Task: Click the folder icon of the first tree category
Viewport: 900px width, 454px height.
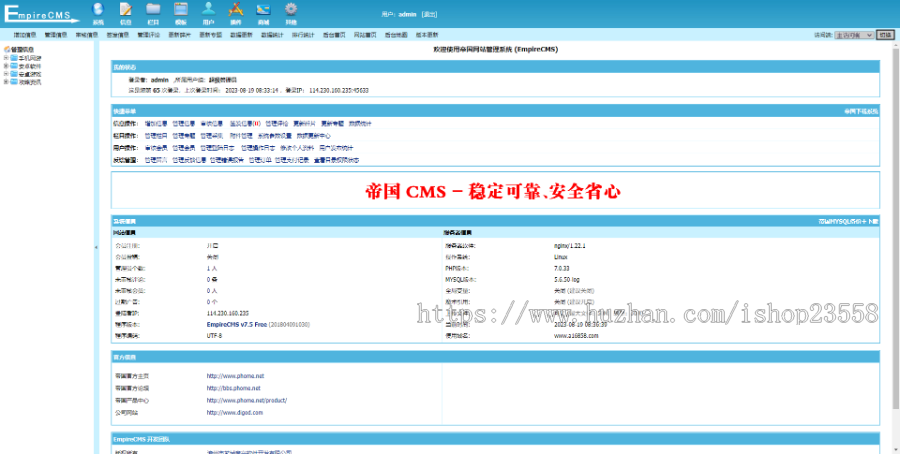Action: point(14,57)
